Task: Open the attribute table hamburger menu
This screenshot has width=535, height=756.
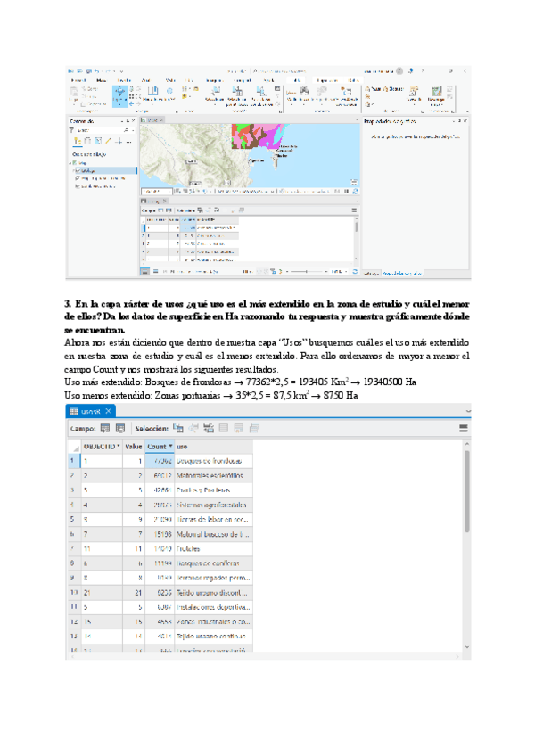Action: 463,428
